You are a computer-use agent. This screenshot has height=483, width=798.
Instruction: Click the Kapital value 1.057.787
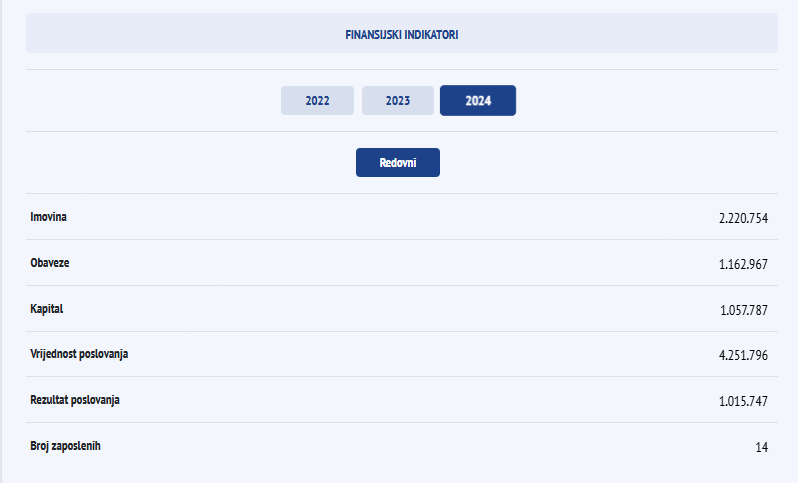click(x=743, y=310)
